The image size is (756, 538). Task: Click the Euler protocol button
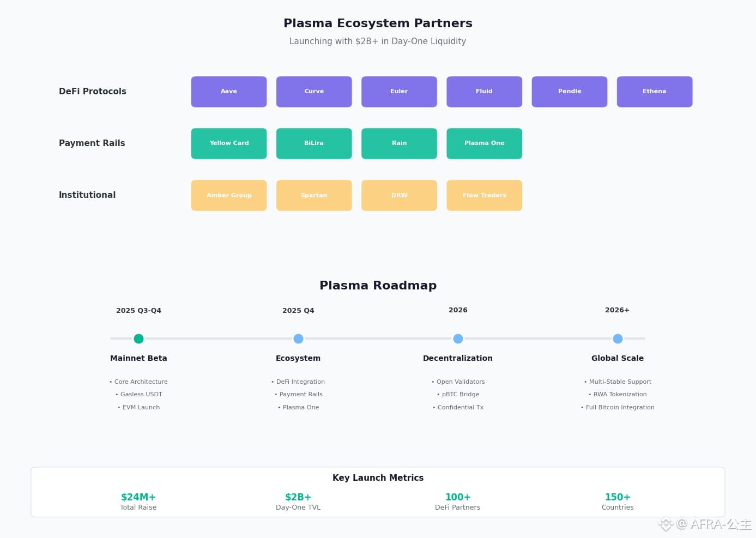(399, 92)
